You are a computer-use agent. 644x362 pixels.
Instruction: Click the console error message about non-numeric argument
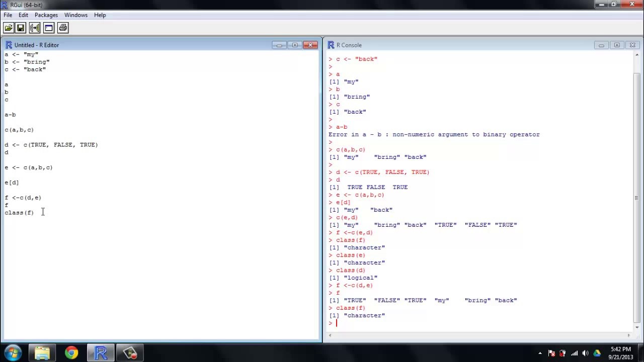coord(434,134)
